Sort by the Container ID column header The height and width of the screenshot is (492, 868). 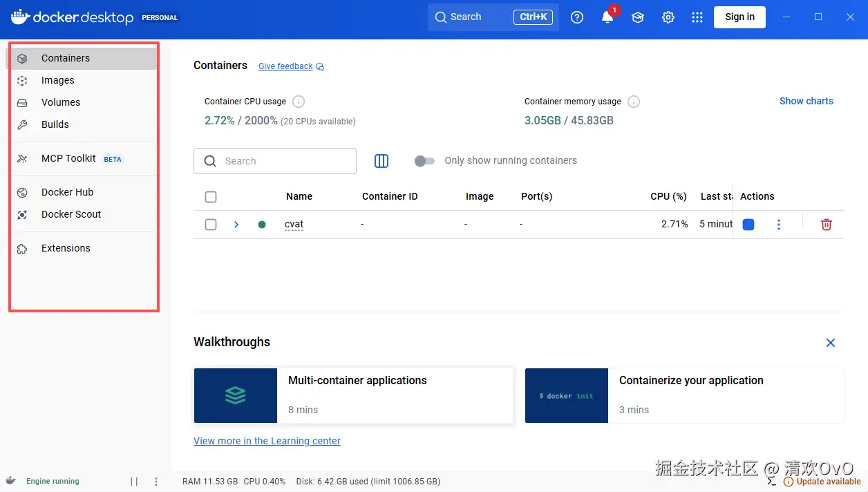390,197
